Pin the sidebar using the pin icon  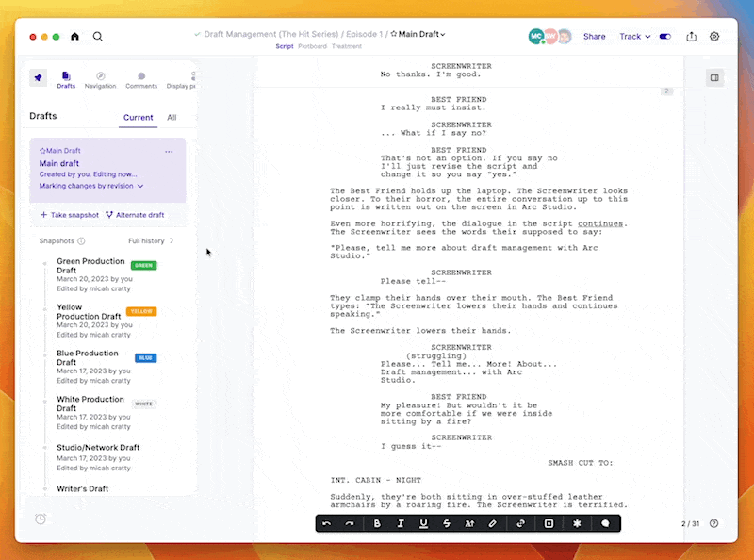tap(38, 77)
